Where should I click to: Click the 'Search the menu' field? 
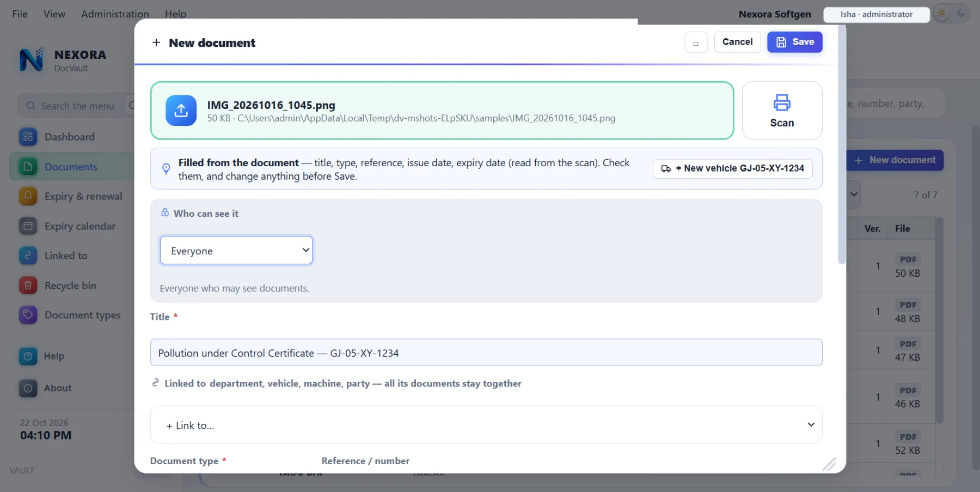coord(76,106)
